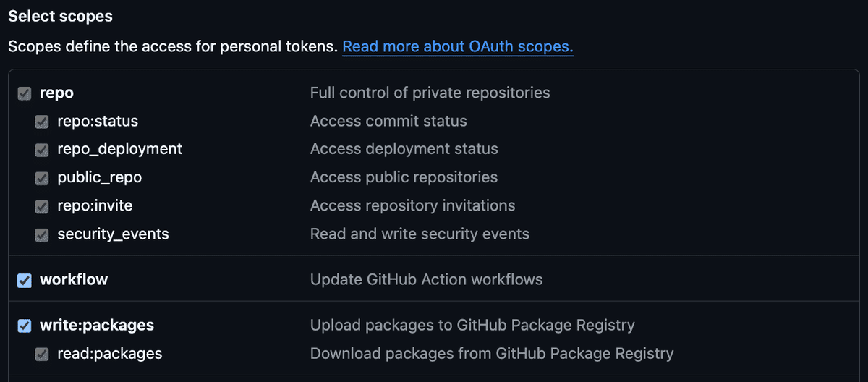Image resolution: width=868 pixels, height=382 pixels.
Task: Click the Select scopes heading
Action: (60, 16)
